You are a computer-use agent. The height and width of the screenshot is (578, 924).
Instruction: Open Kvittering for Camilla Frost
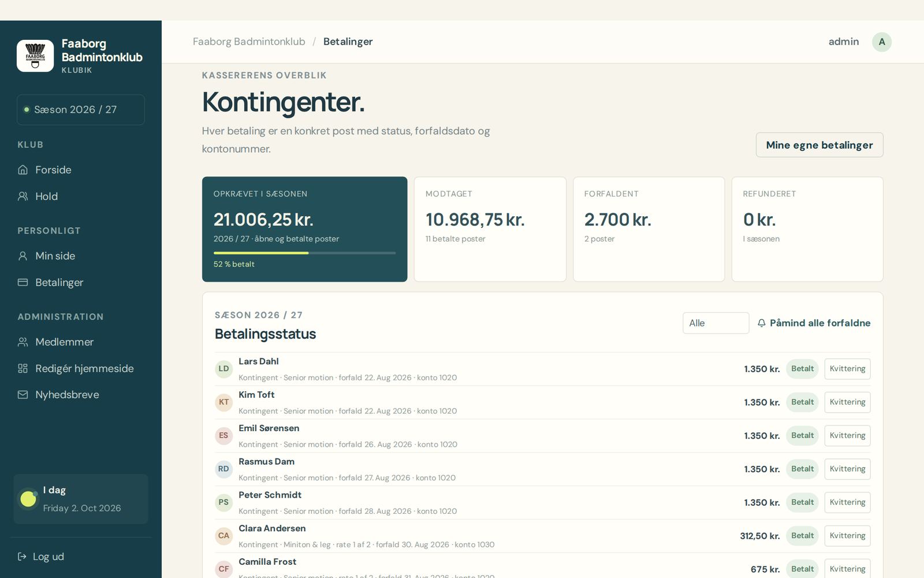pyautogui.click(x=847, y=569)
